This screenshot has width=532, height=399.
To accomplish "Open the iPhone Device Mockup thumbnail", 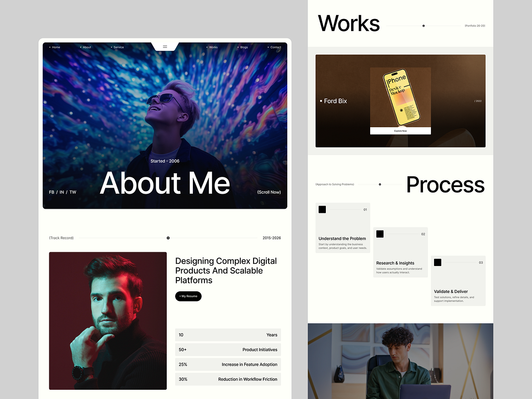I will pos(400,98).
